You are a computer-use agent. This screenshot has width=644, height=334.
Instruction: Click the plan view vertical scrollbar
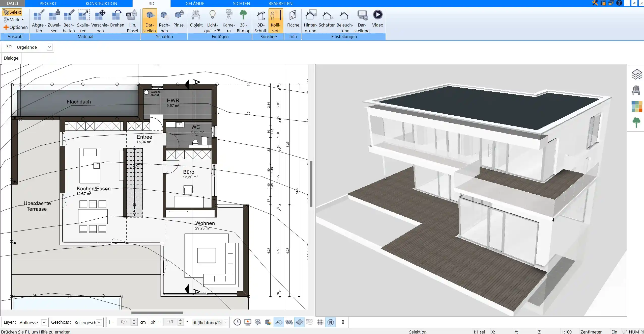(x=311, y=184)
